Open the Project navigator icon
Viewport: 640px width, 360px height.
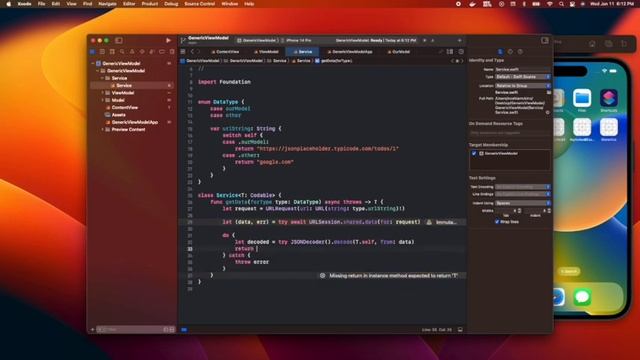pyautogui.click(x=93, y=52)
